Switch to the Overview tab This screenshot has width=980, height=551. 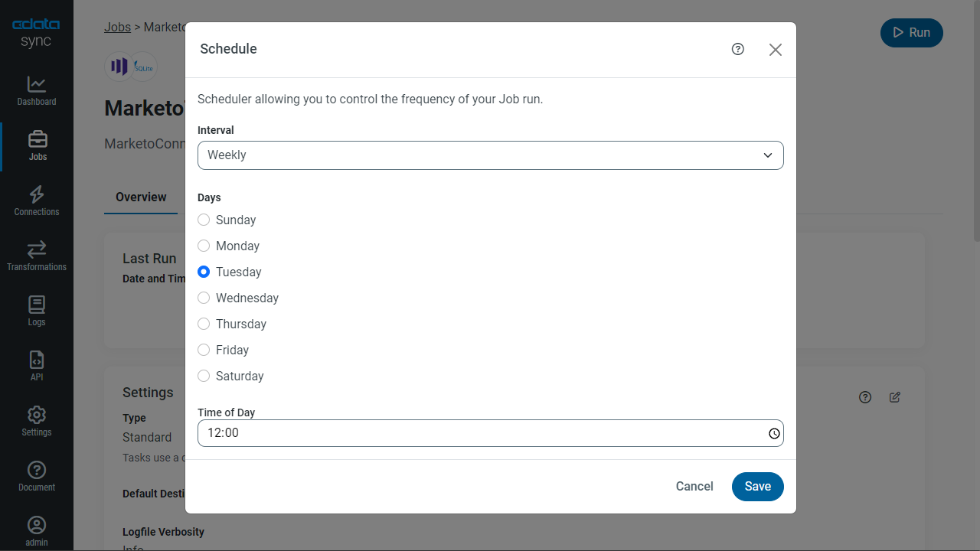tap(141, 197)
